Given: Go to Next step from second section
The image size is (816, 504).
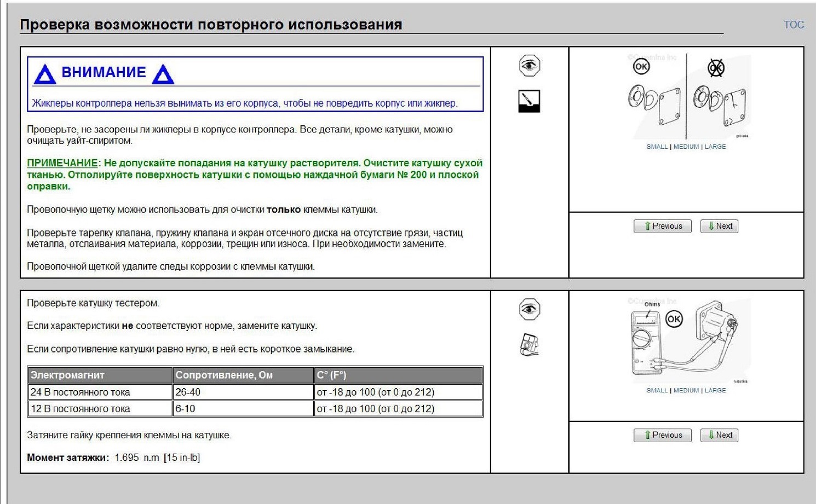Looking at the screenshot, I should pyautogui.click(x=719, y=435).
